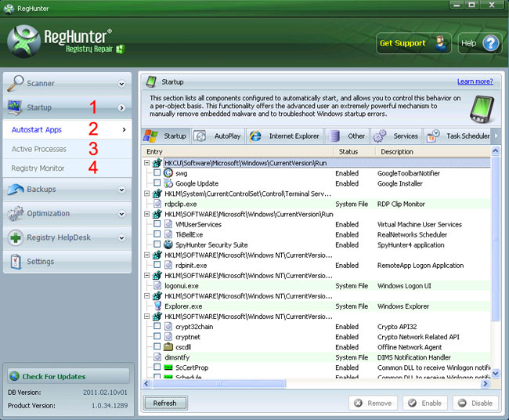Click the Registry HelpDesk plus icon
The width and height of the screenshot is (509, 420).
click(x=16, y=237)
